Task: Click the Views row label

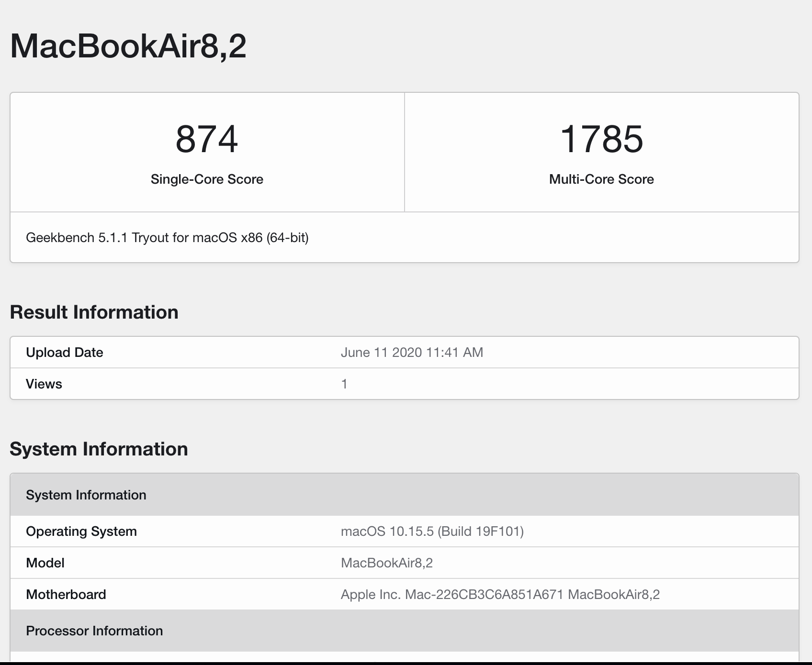Action: [x=44, y=384]
